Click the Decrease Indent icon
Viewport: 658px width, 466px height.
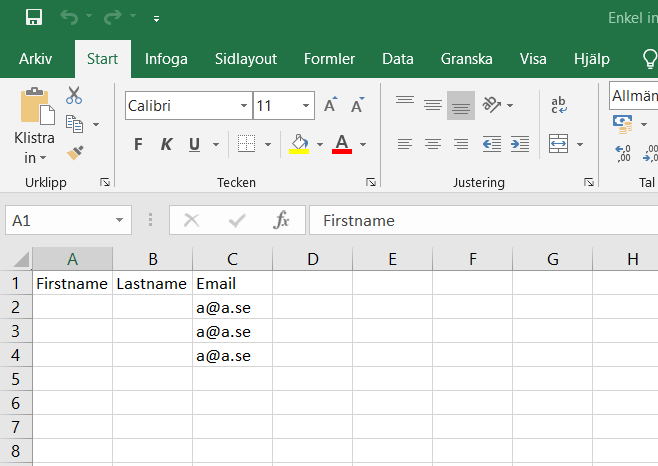492,144
